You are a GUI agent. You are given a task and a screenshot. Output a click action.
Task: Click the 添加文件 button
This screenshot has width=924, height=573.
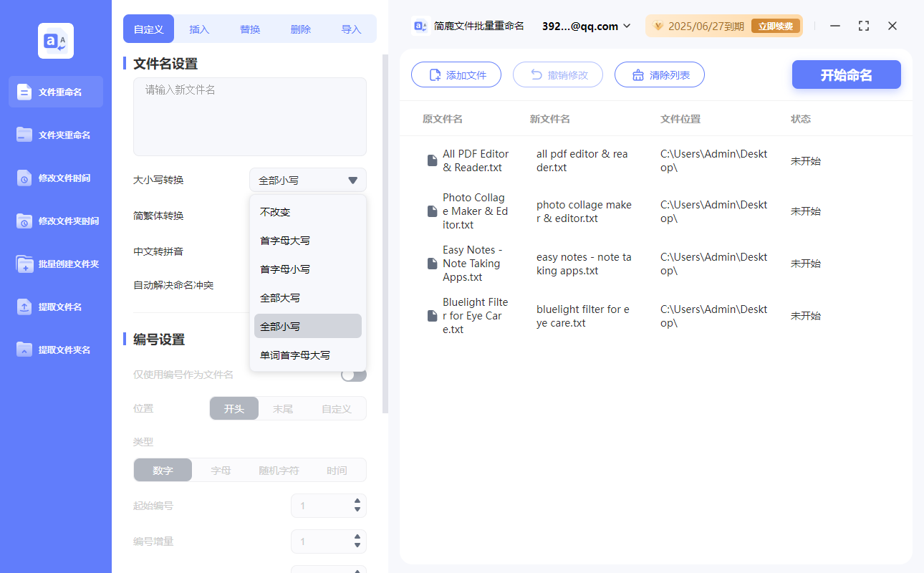click(456, 75)
